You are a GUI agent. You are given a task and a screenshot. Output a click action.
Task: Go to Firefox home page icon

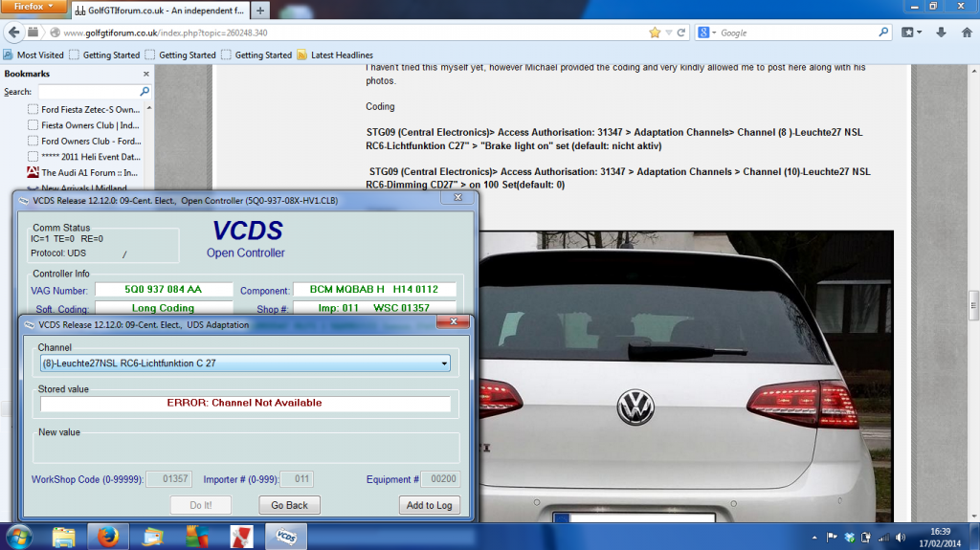tap(967, 33)
